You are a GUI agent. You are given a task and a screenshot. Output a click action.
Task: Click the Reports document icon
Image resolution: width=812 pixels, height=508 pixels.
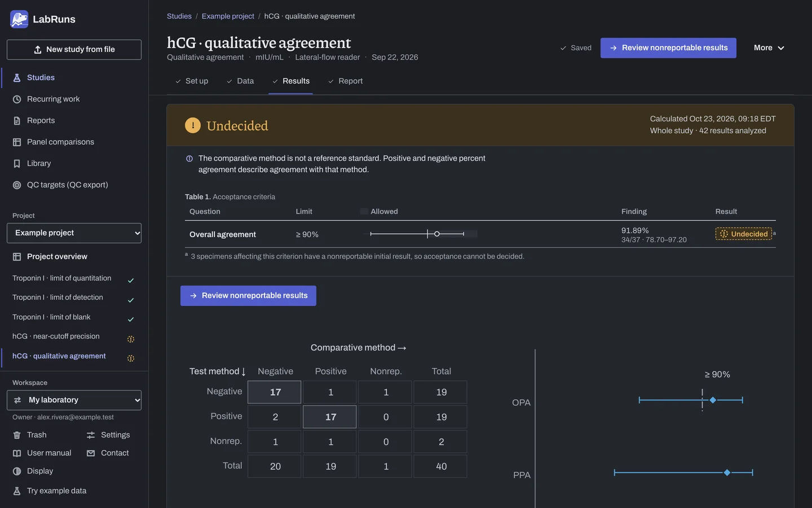pyautogui.click(x=17, y=121)
